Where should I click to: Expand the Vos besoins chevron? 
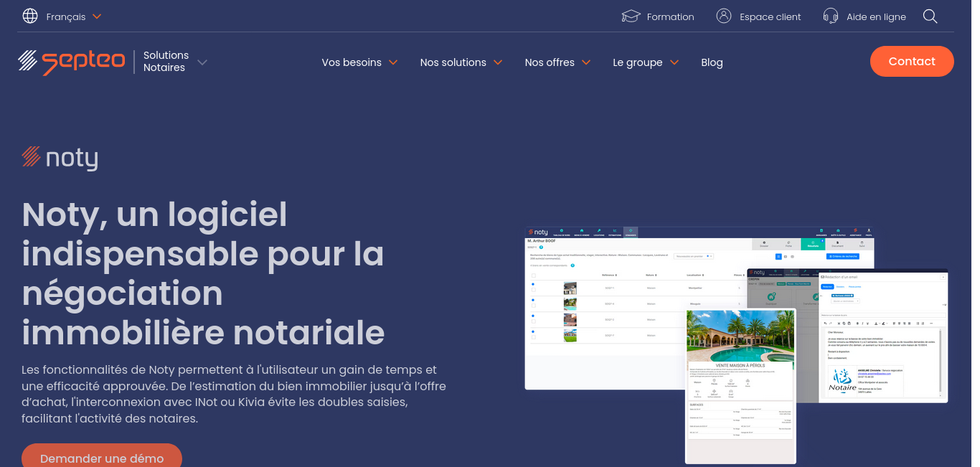click(x=393, y=62)
